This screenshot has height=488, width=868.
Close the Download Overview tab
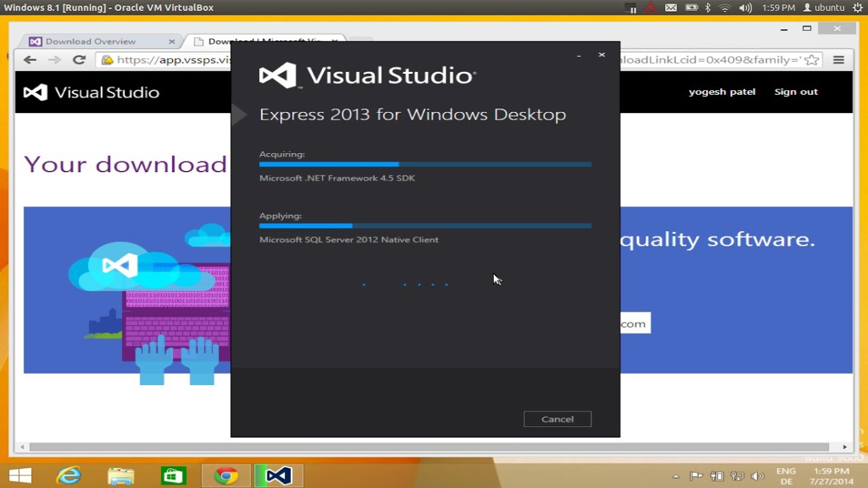[172, 41]
